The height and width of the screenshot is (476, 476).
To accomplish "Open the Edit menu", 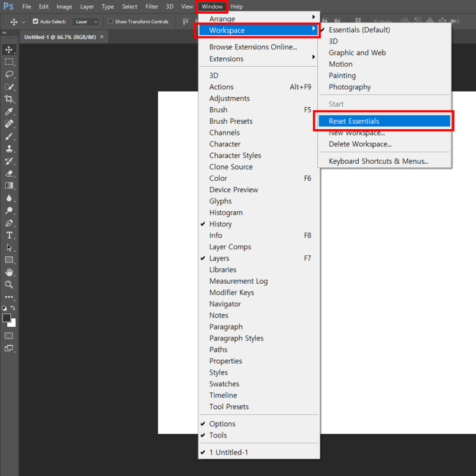I will 43,7.
